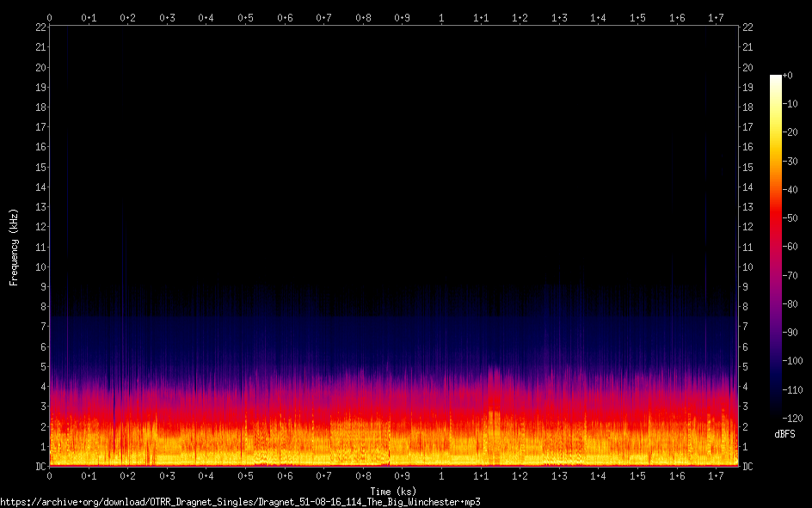
Task: Click the 1.7 tick on the bottom time axis
Action: (x=716, y=475)
